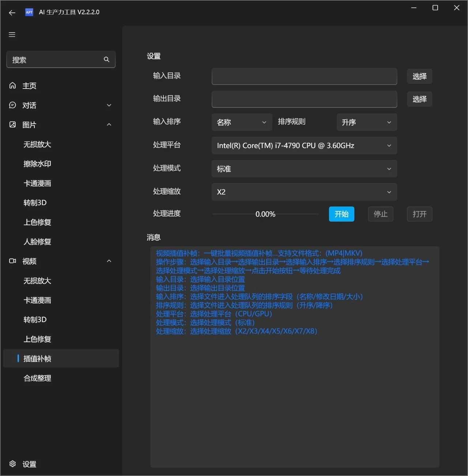Click the blue 开始 button
The height and width of the screenshot is (476, 468).
pos(341,214)
